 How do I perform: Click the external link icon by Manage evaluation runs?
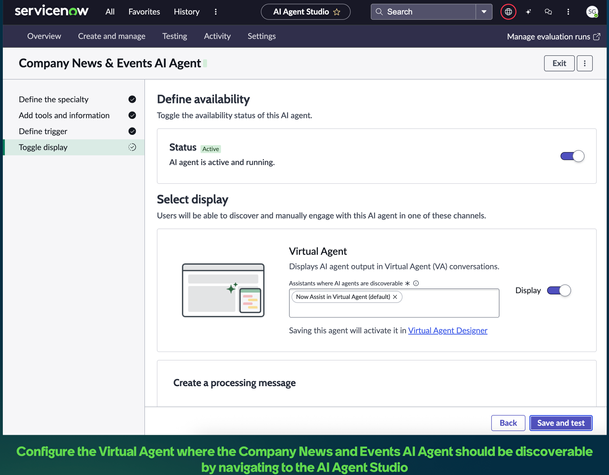tap(597, 37)
